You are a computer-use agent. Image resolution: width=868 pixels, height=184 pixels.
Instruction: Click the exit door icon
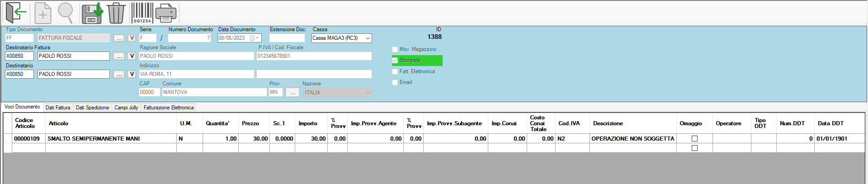click(16, 13)
